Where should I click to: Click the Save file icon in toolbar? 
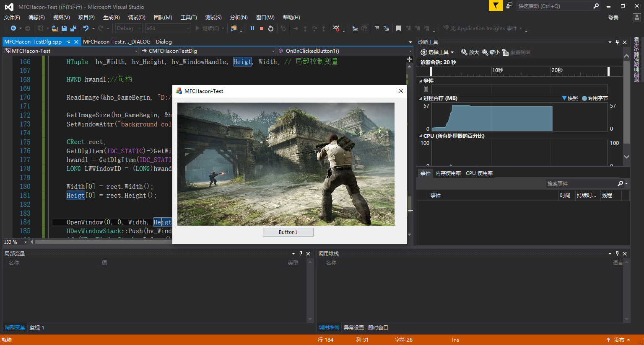[x=64, y=28]
